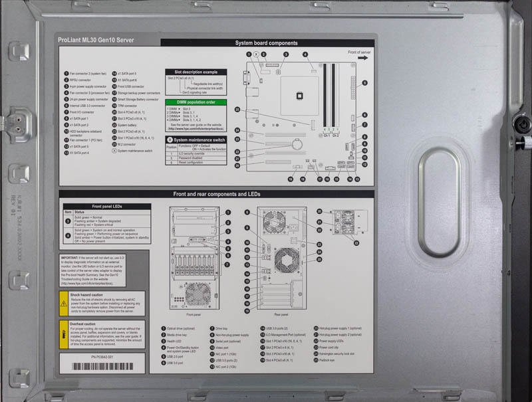Click the iLO Management Port (optional) legend entry
The image size is (532, 402).
click(x=283, y=335)
